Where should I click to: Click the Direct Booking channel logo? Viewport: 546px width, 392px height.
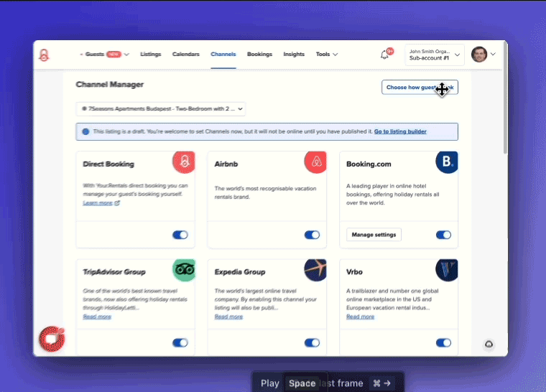click(184, 162)
